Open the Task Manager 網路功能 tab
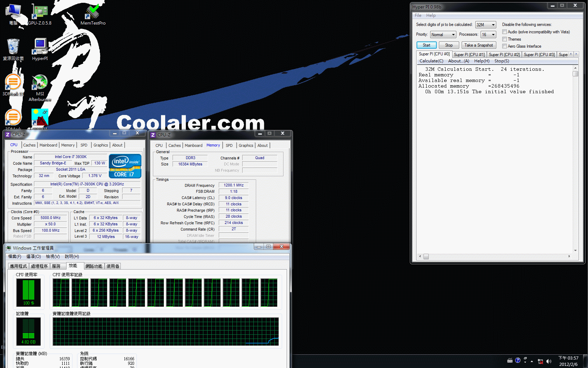 coord(94,266)
